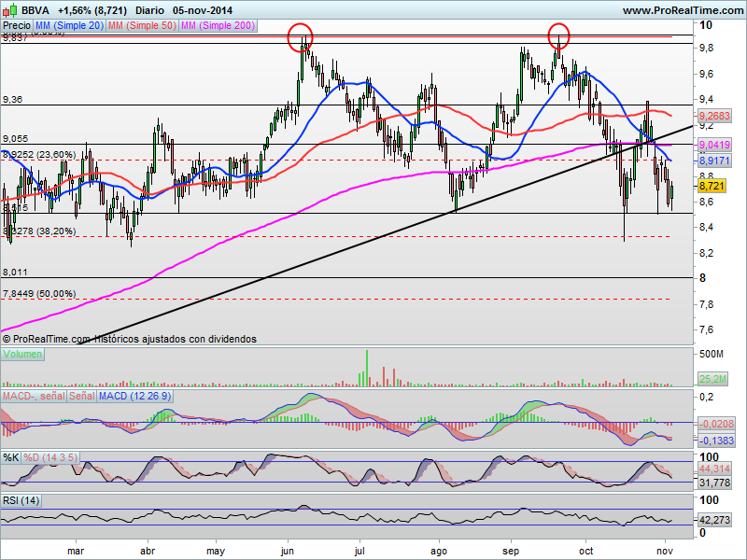Select the MACD-, señal label
This screenshot has height=560, width=747.
point(34,396)
